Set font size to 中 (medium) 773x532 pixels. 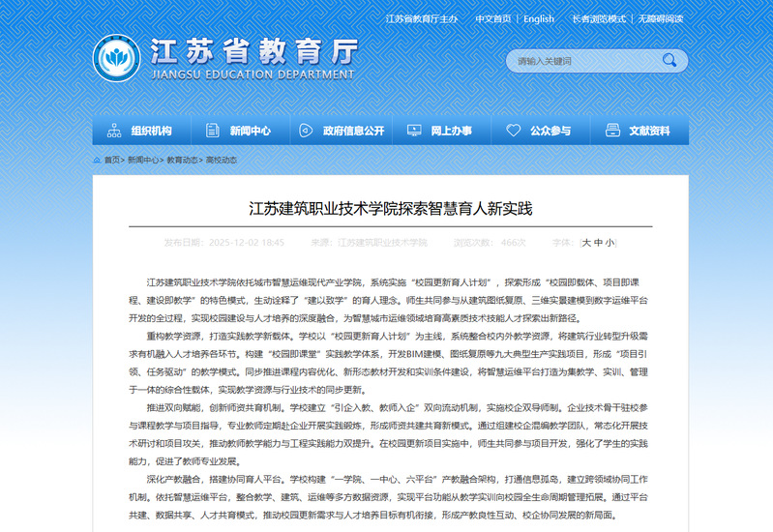pyautogui.click(x=597, y=243)
